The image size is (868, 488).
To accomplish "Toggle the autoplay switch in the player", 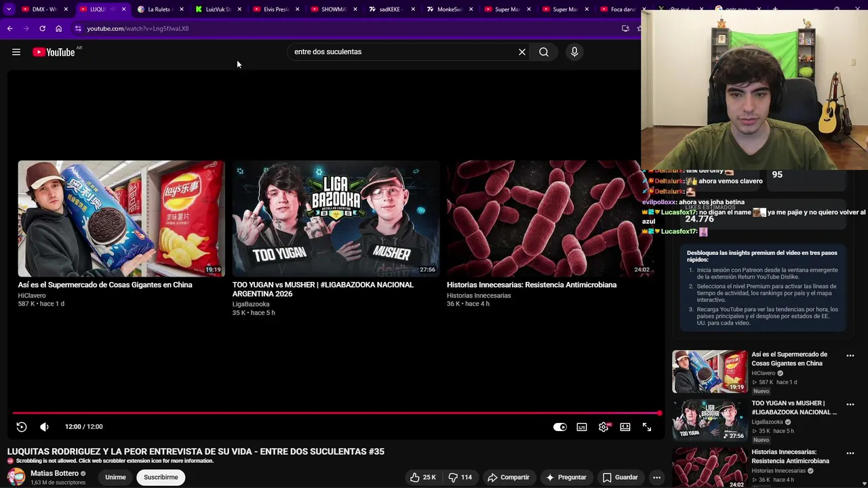I will (x=560, y=427).
